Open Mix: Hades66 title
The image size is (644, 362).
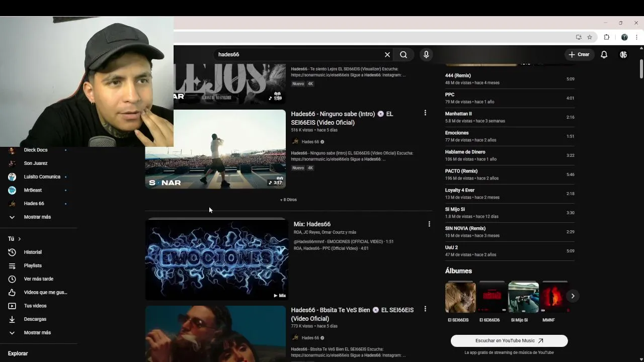[312, 224]
